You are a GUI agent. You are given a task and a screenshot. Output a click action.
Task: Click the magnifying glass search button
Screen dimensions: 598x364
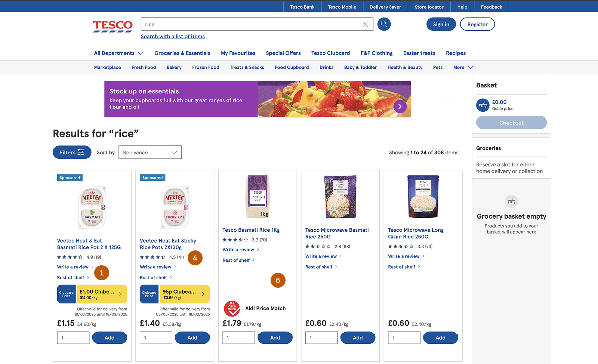(x=384, y=24)
